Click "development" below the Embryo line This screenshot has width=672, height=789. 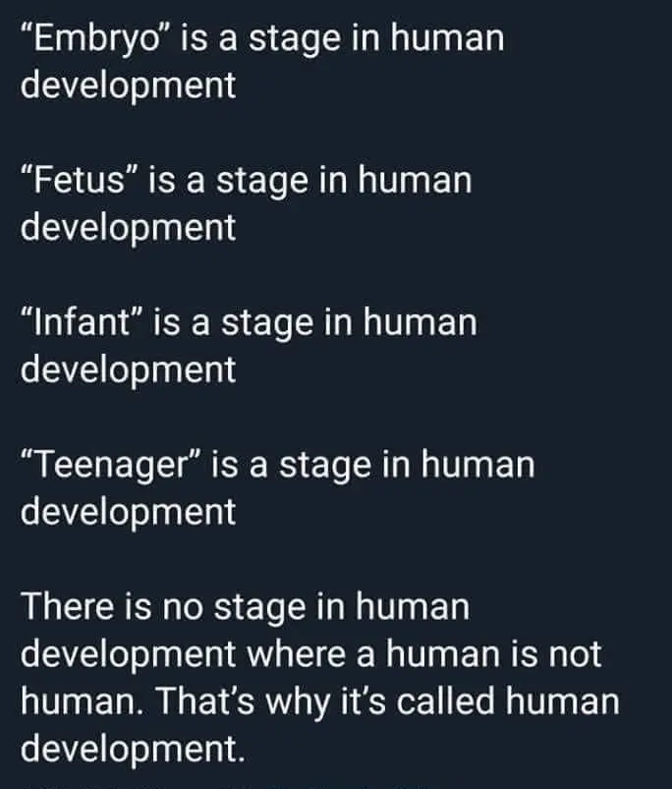(x=128, y=85)
